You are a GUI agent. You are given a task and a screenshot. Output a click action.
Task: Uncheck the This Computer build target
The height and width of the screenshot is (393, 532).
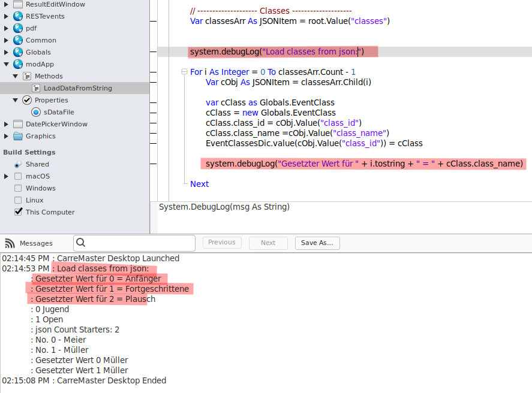pos(18,212)
